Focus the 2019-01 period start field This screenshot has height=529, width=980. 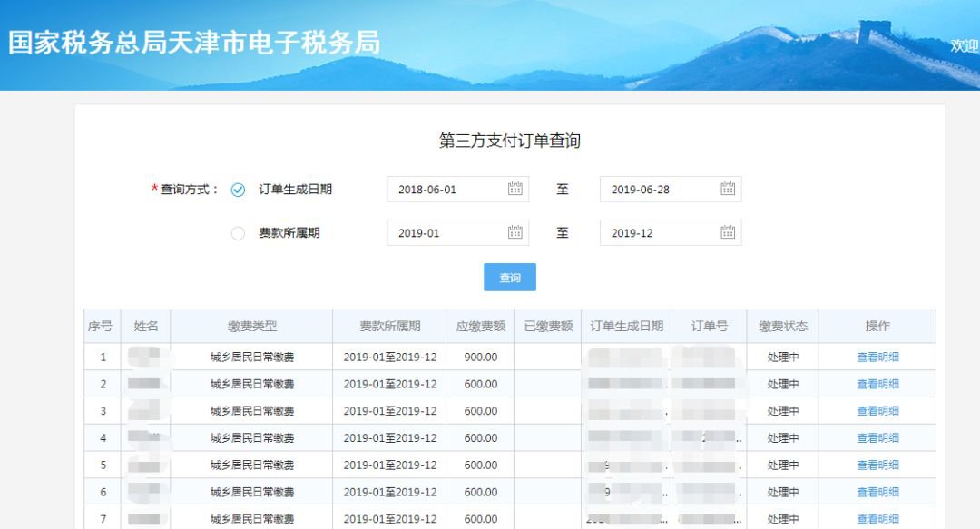445,233
